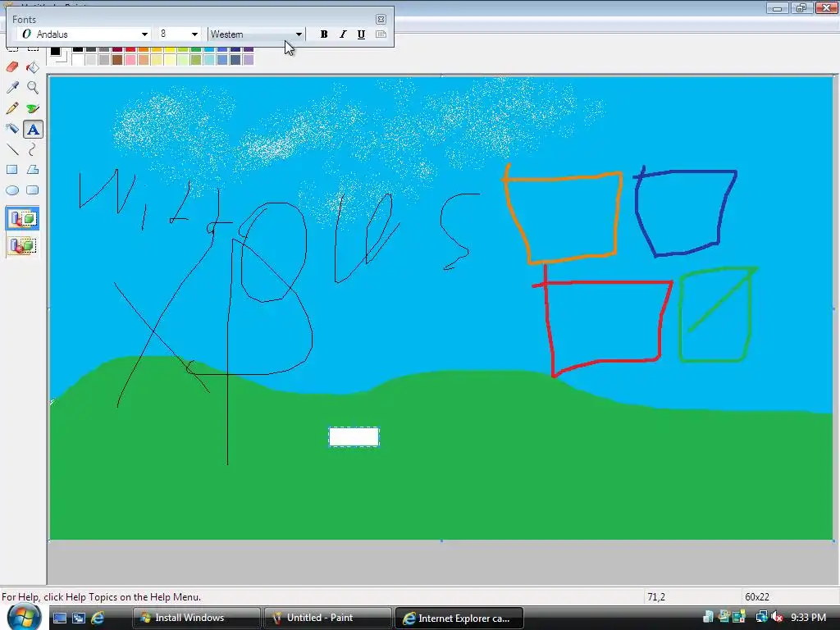
Task: Choose the opaque background text option
Action: [x=22, y=218]
